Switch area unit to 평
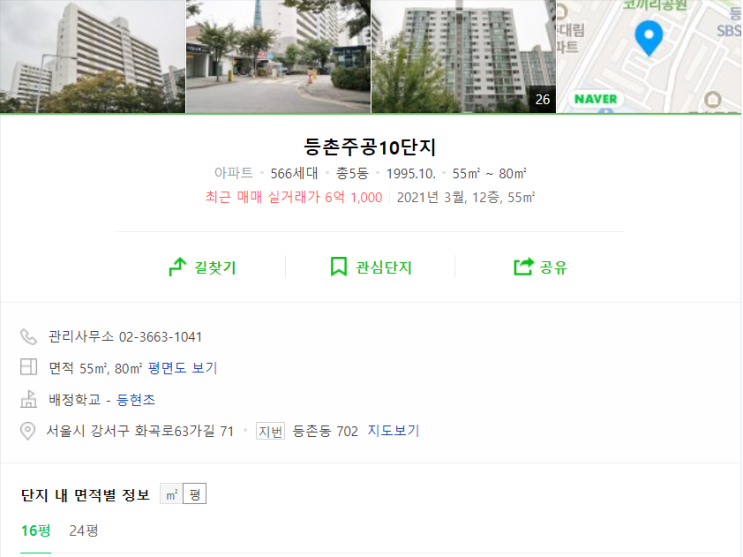Screen dimensions: 743x557 (x=195, y=494)
